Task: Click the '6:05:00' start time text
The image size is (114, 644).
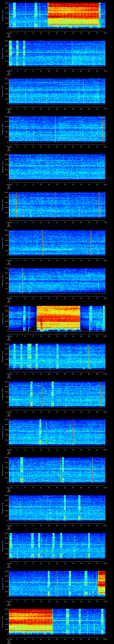Action: (x=9, y=185)
